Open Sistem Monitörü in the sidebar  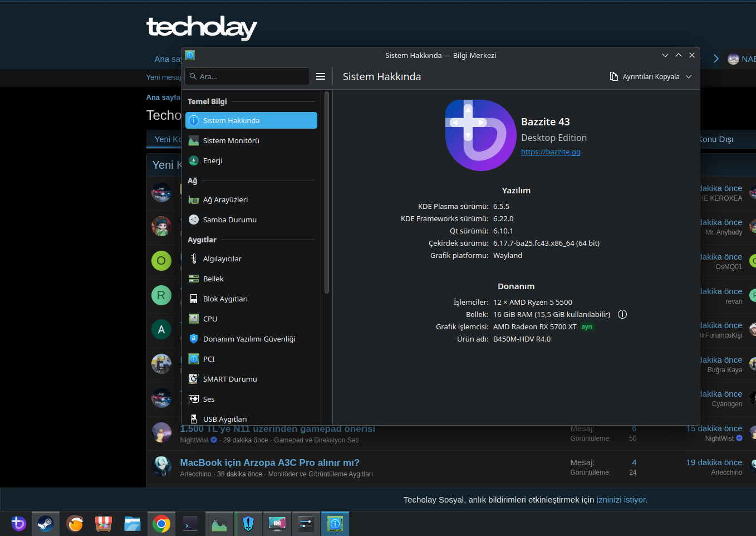coord(252,140)
